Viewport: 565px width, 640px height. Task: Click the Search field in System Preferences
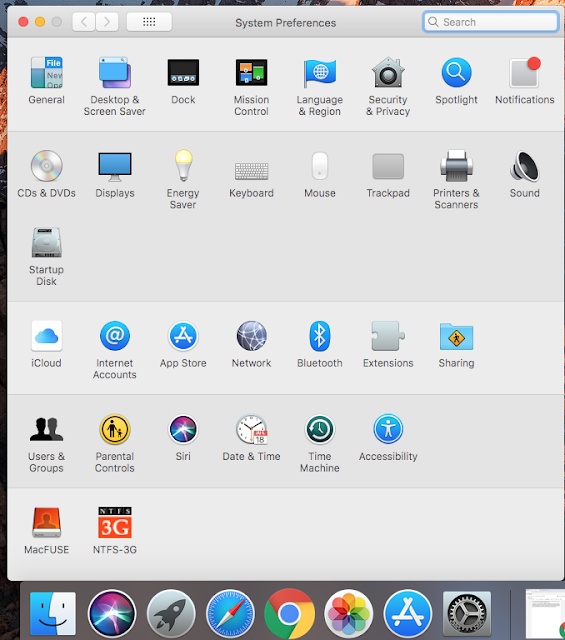491,22
